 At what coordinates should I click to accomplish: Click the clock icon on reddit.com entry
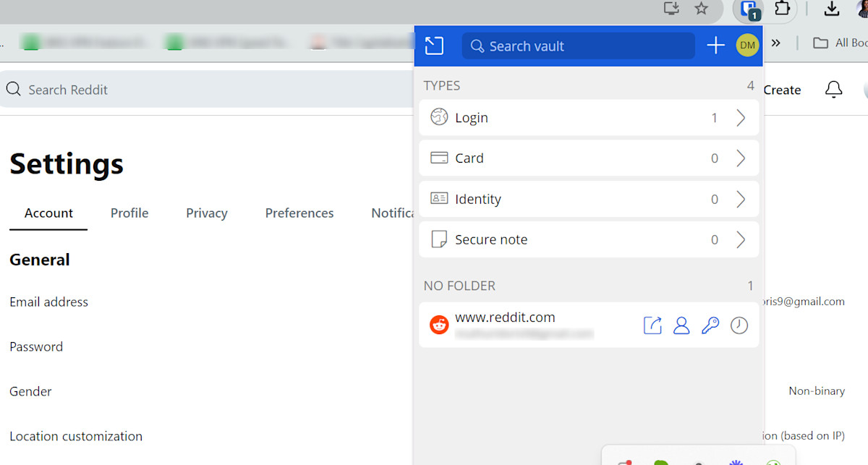point(739,325)
